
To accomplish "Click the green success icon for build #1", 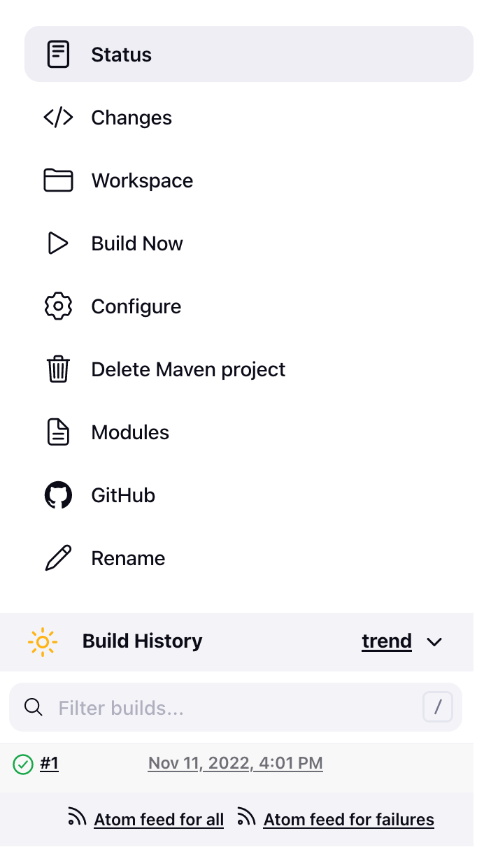I will click(23, 764).
